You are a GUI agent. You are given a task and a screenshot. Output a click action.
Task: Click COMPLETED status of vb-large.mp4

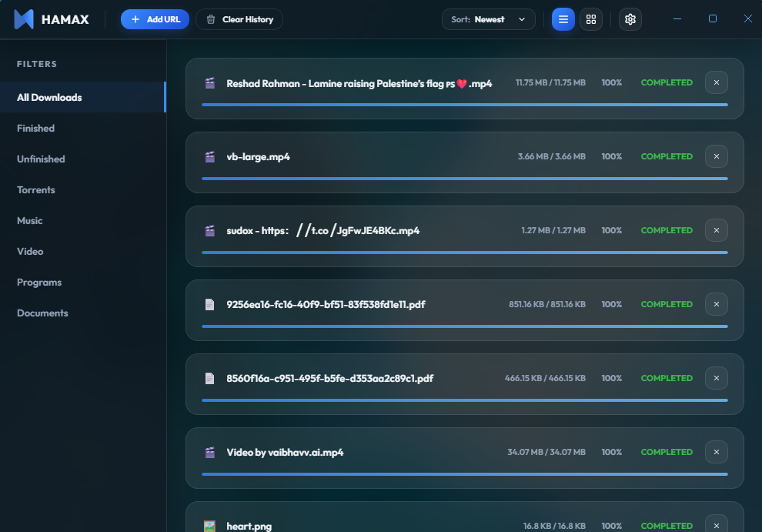coord(667,156)
